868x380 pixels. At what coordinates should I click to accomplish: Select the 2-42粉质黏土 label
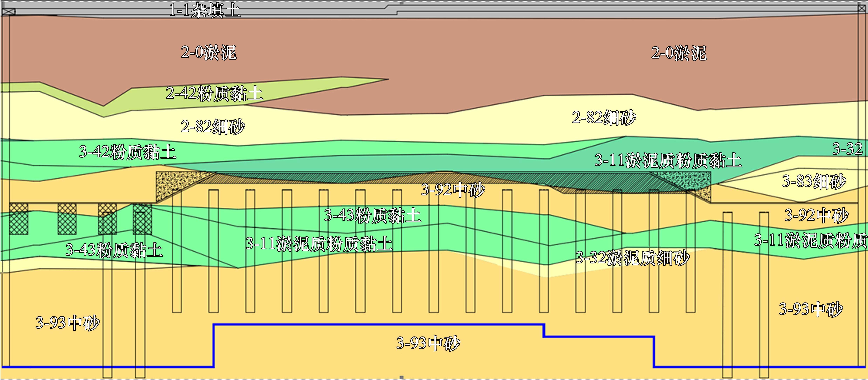tap(214, 93)
